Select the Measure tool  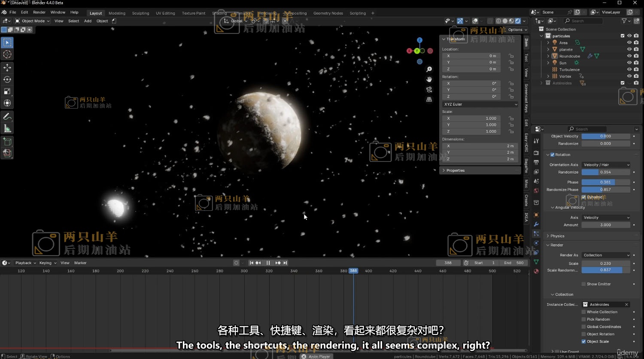7,128
